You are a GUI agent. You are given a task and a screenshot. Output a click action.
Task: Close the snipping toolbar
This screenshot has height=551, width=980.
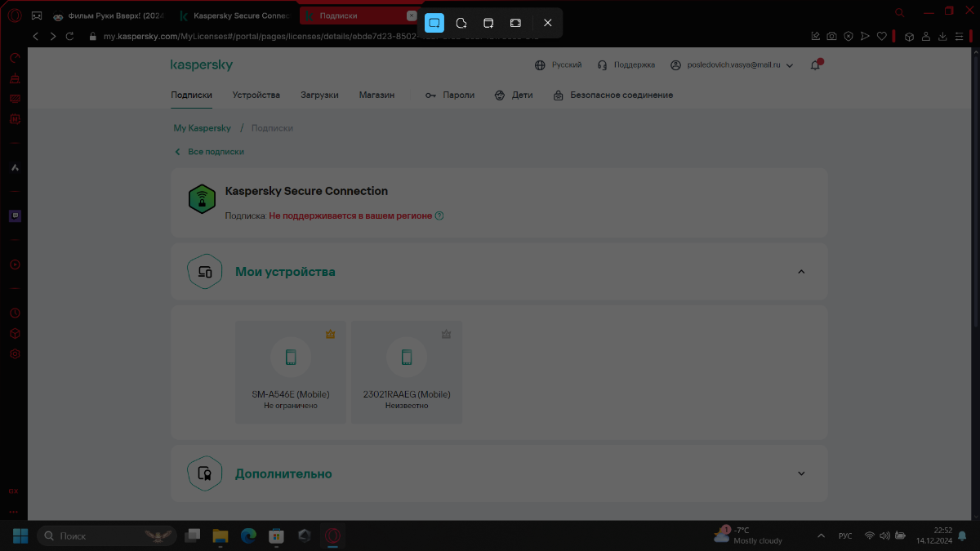548,23
